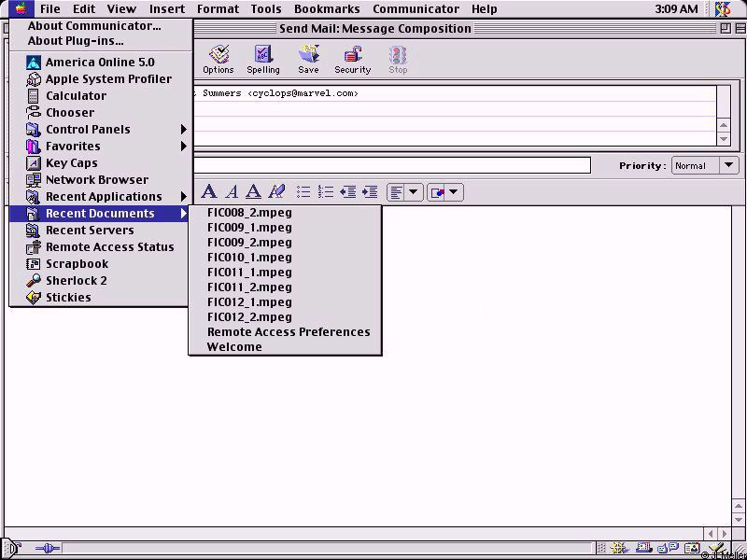Screen dimensions: 747x560
Task: Expand the Recent Documents submenu
Action: [101, 214]
